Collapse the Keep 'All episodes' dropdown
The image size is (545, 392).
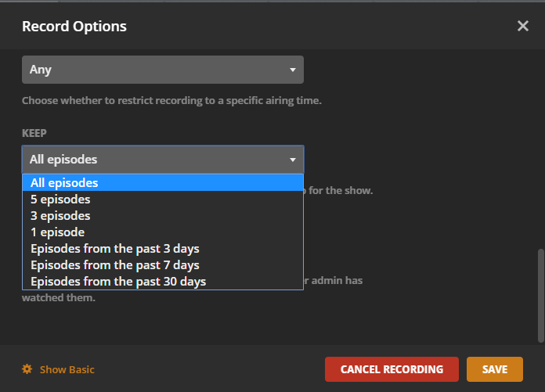tap(162, 160)
